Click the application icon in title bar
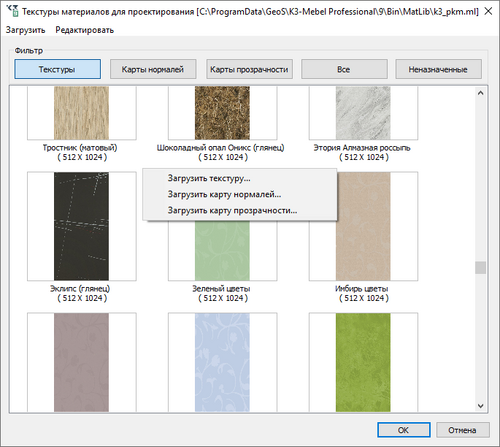 pos(12,11)
